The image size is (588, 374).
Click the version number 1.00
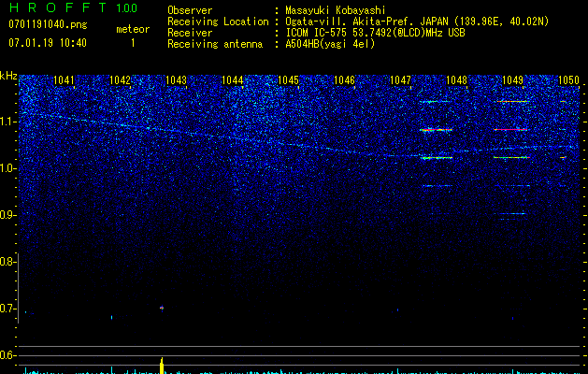[x=126, y=8]
